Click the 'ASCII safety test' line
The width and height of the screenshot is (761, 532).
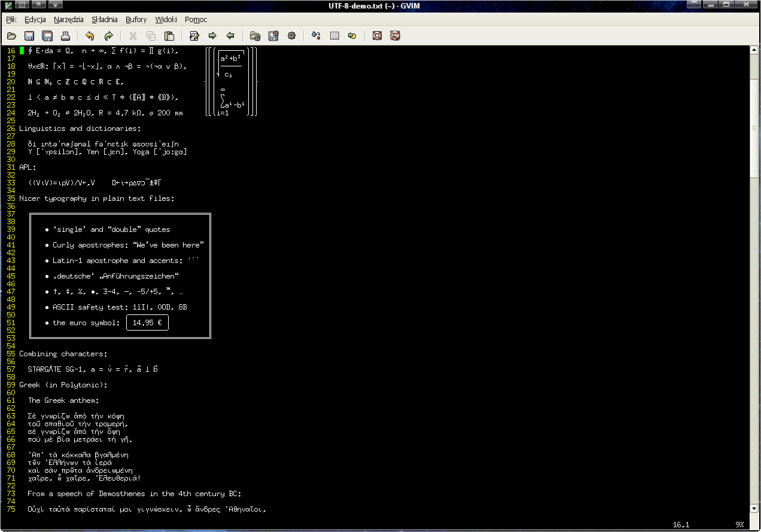click(x=116, y=307)
